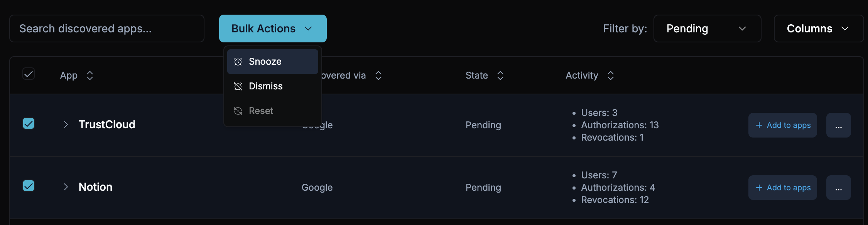Click Add to apps for TrustCloud
This screenshot has width=868, height=225.
(x=782, y=125)
